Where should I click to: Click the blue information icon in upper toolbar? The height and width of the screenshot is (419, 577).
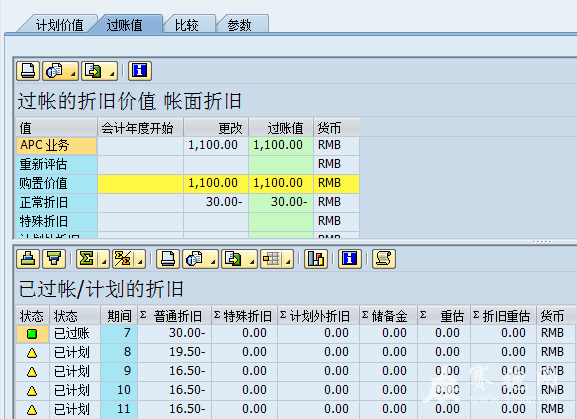point(140,71)
